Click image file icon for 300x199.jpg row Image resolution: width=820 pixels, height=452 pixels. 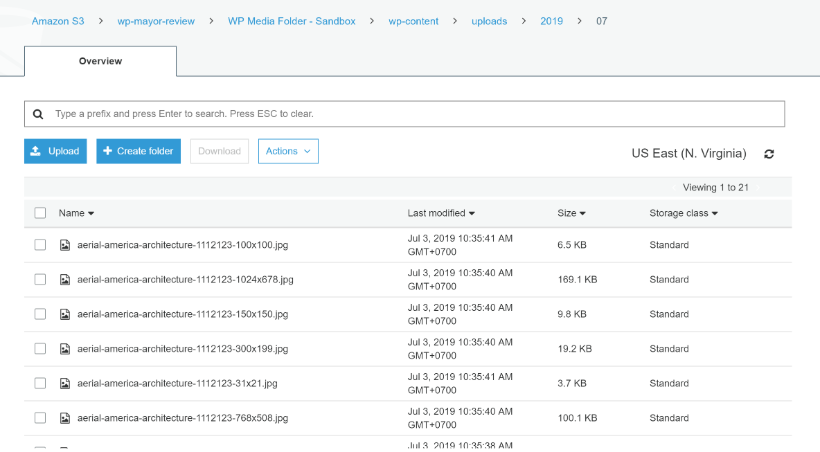pos(65,348)
